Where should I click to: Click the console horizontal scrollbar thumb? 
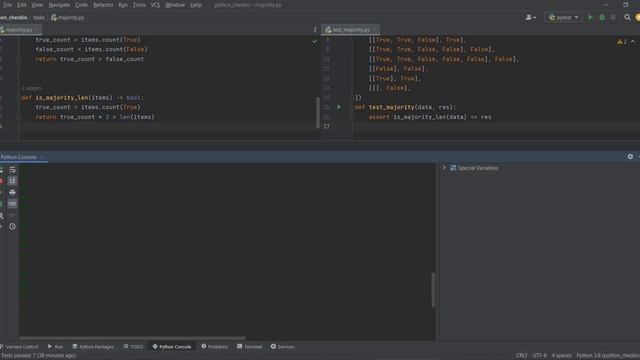point(132,338)
